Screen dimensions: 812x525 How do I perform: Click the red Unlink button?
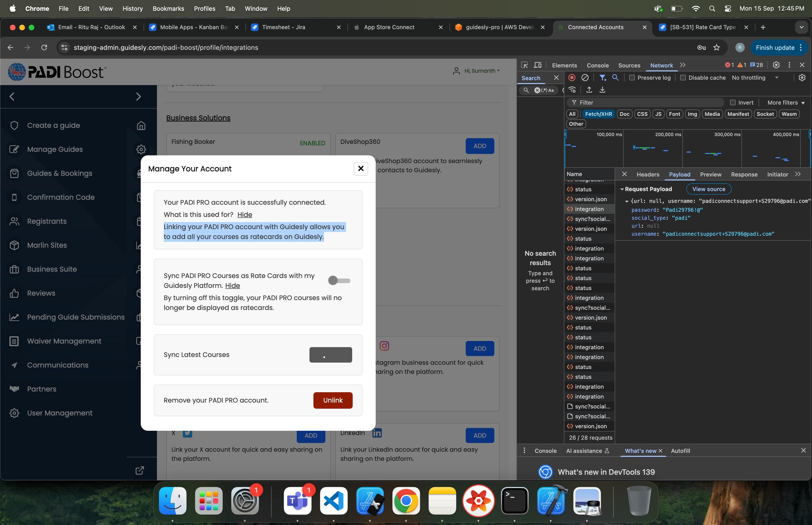click(332, 400)
